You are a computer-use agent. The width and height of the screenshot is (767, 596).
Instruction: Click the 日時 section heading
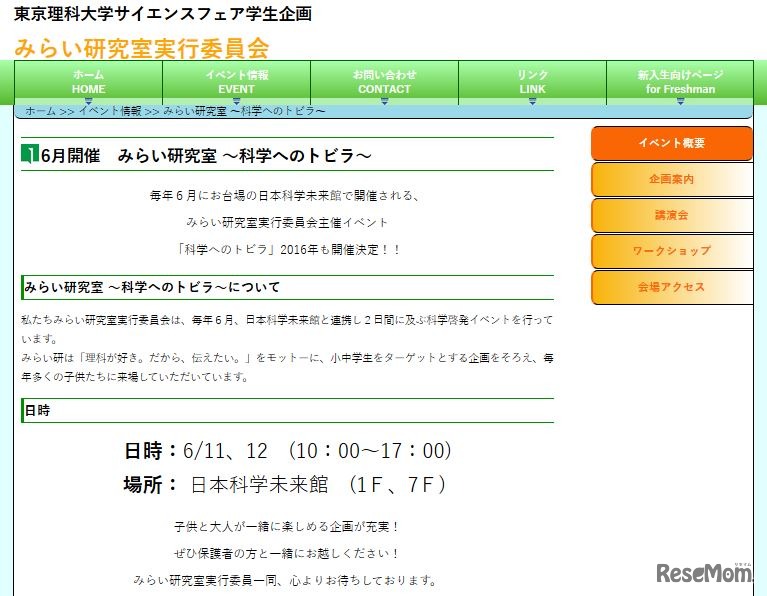point(37,410)
